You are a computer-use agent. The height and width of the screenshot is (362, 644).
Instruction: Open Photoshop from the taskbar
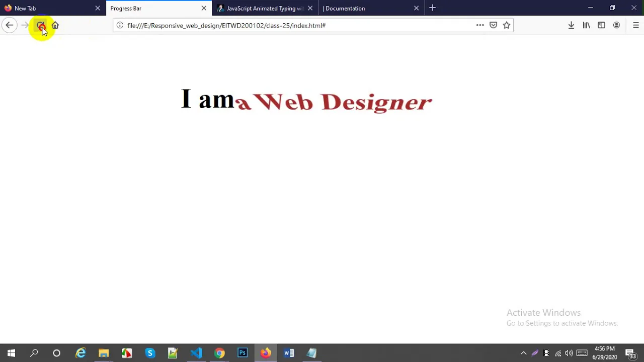pyautogui.click(x=243, y=353)
